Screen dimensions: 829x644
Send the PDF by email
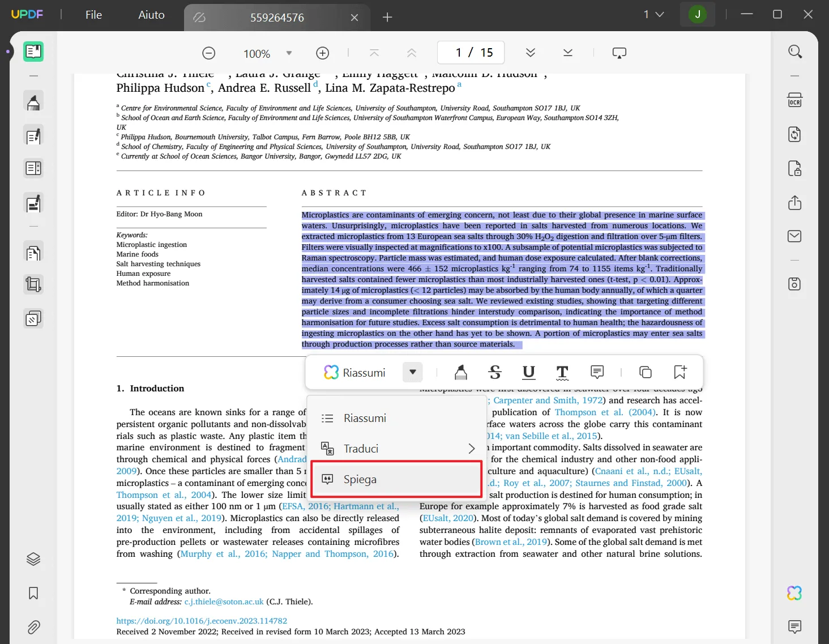[x=795, y=236]
